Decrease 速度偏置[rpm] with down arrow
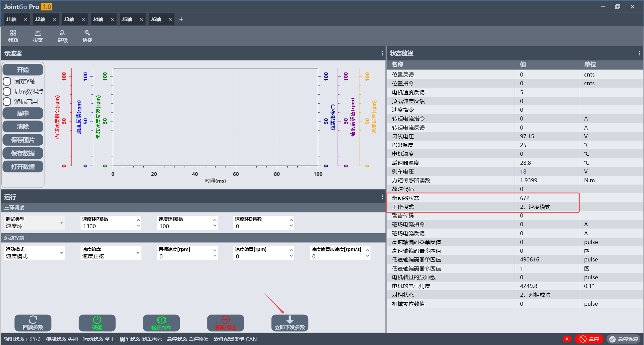This screenshot has width=644, height=345. click(291, 256)
